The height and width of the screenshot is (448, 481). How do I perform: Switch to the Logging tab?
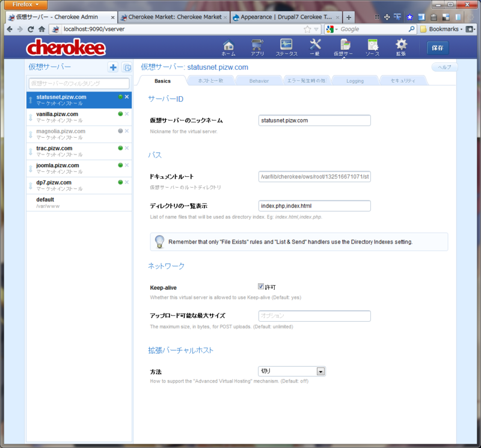(x=355, y=81)
